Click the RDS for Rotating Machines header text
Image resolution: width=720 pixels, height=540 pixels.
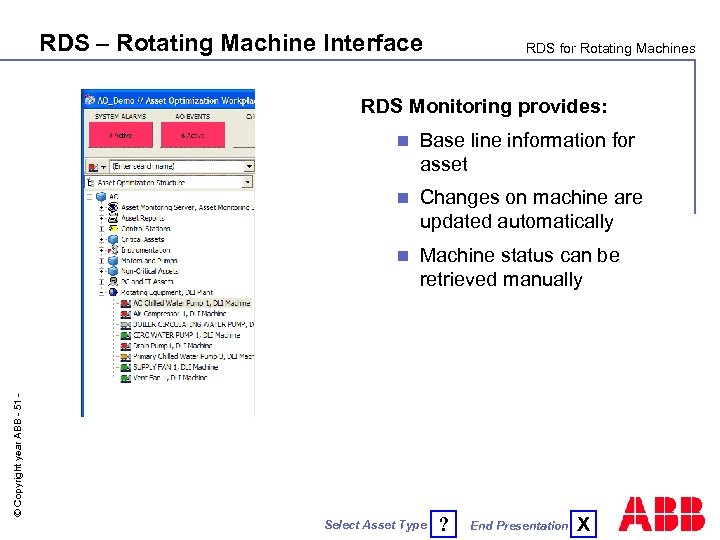[610, 48]
